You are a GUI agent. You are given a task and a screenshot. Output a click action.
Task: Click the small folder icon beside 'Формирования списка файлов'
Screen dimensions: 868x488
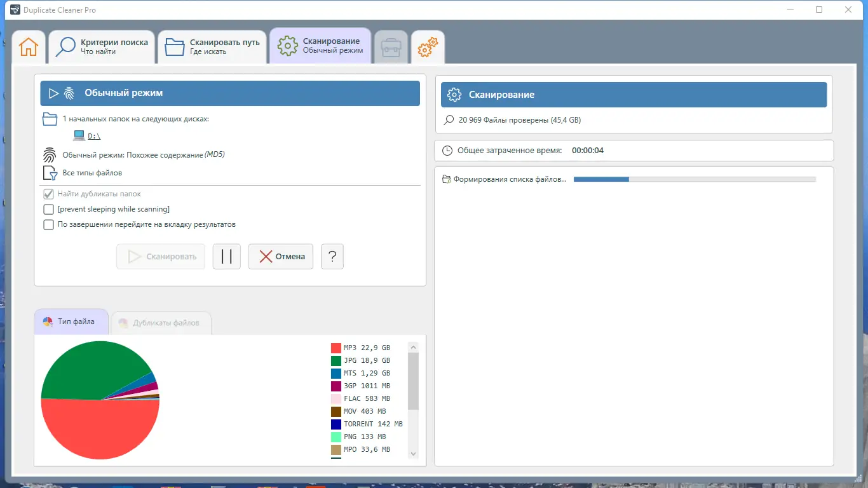click(446, 179)
